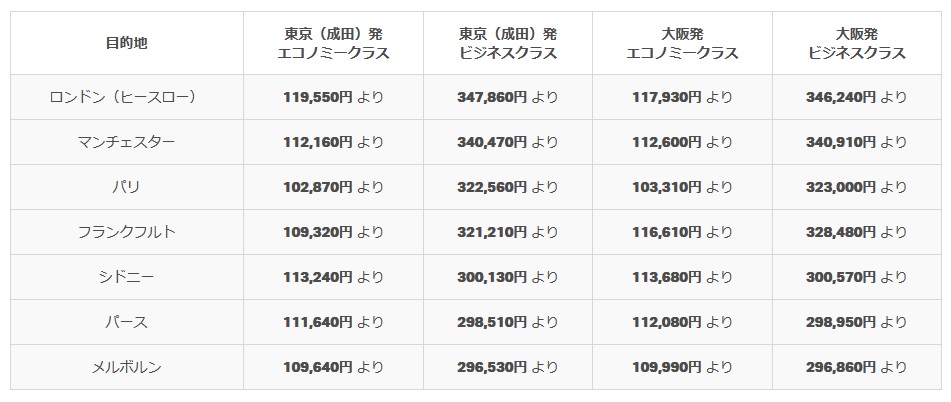Click the パース destination cell
The width and height of the screenshot is (951, 402).
127,322
